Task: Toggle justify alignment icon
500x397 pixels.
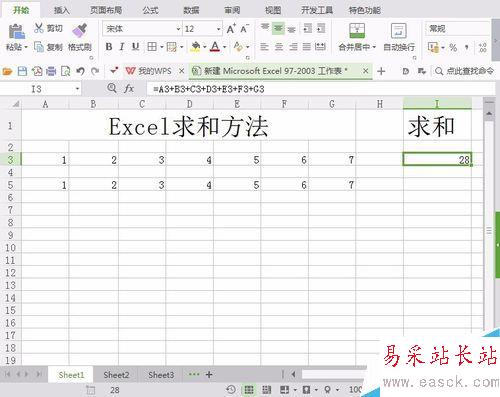Action: coord(307,47)
